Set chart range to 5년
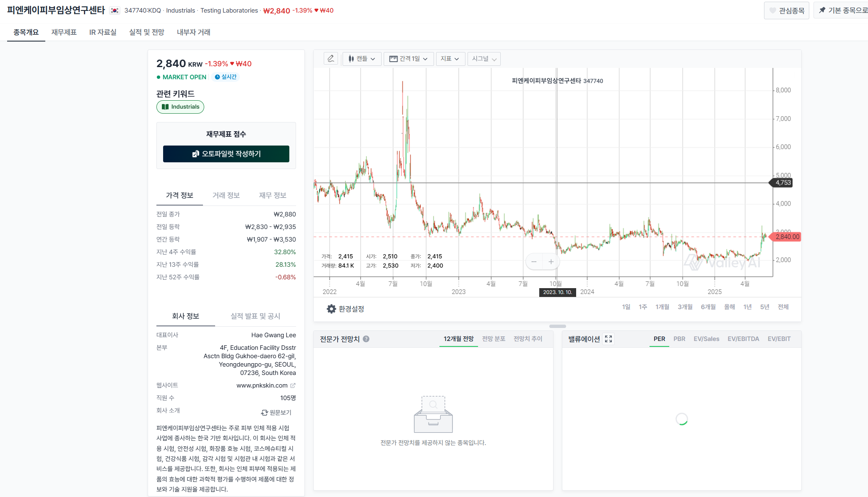Viewport: 868px width, 497px height. click(x=765, y=307)
